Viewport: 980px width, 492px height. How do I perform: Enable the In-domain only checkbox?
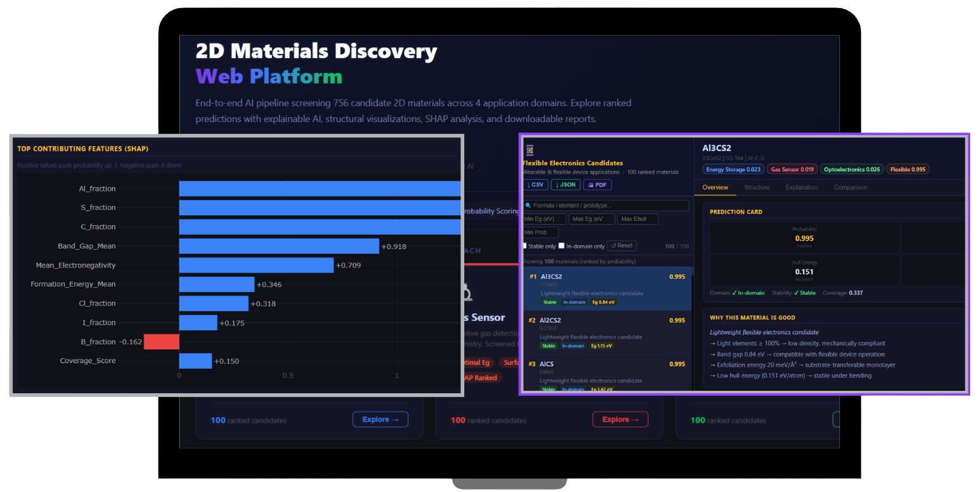pos(561,246)
